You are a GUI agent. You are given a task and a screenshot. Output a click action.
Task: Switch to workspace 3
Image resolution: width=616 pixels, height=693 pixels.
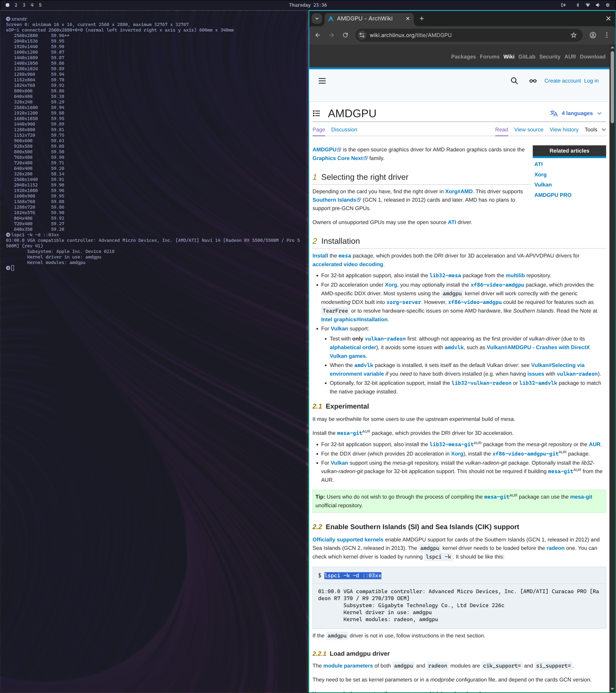(x=24, y=5)
